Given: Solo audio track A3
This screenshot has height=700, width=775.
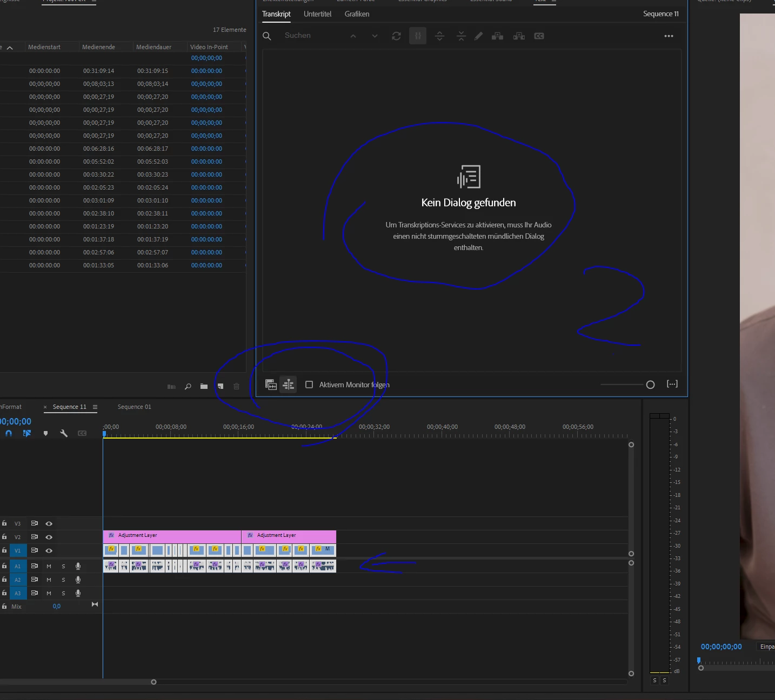Looking at the screenshot, I should tap(63, 593).
